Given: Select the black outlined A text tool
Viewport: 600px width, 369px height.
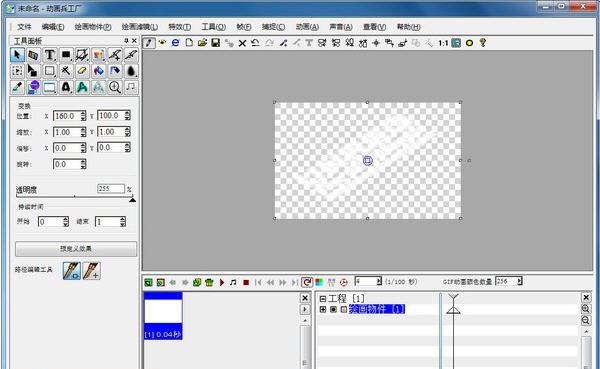Looking at the screenshot, I should coord(66,87).
